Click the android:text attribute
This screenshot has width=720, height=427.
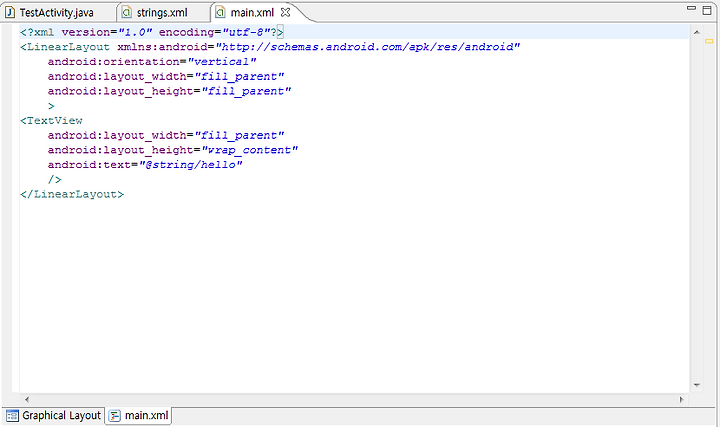(x=89, y=164)
